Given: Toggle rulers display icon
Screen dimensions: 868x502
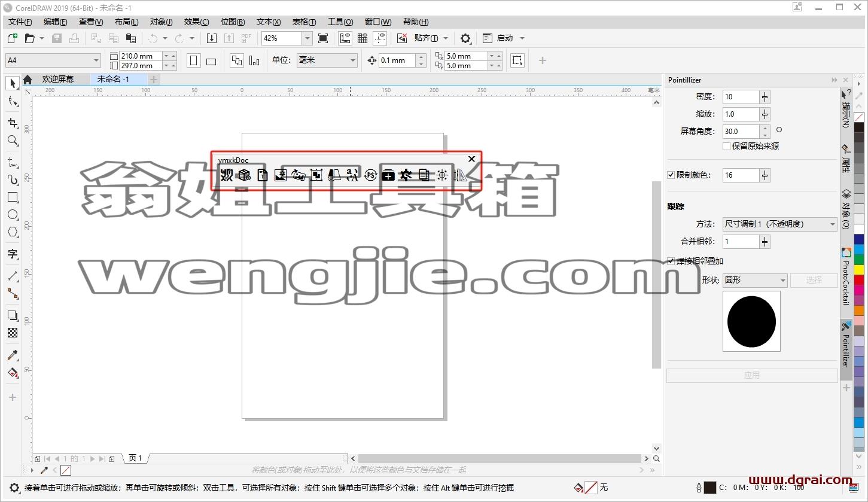Looking at the screenshot, I should point(345,38).
